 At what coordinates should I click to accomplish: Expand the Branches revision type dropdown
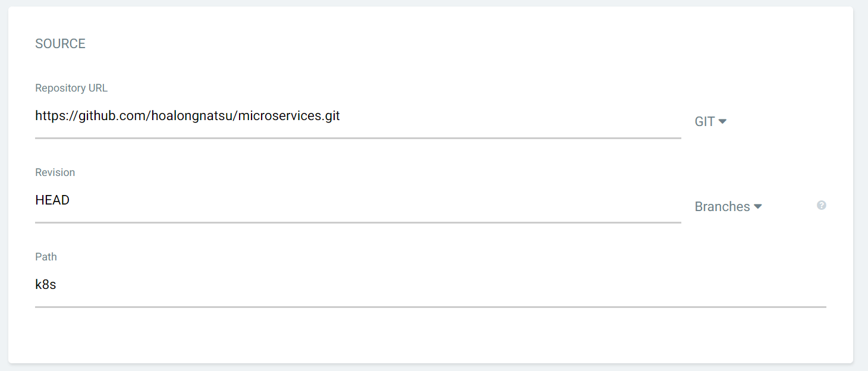[x=728, y=206]
